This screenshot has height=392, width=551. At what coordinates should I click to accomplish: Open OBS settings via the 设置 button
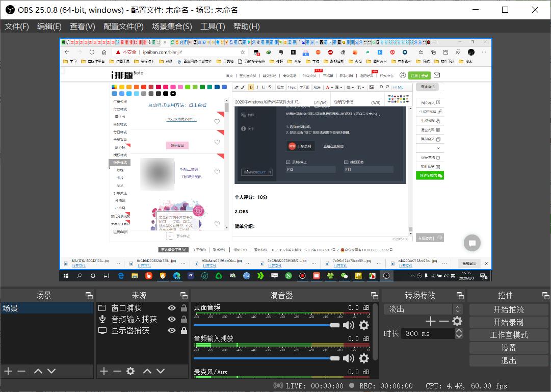pos(508,348)
